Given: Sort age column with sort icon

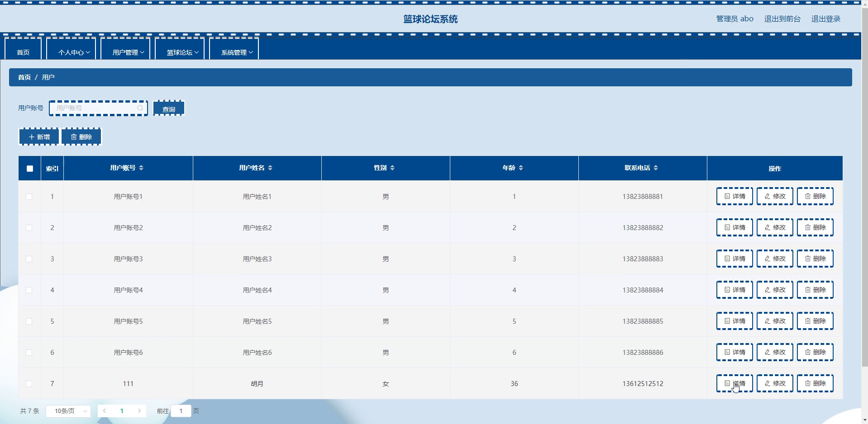Looking at the screenshot, I should [x=521, y=168].
